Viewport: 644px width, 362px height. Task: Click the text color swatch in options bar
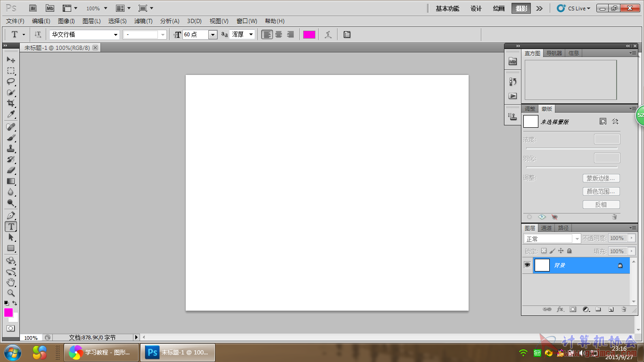pyautogui.click(x=309, y=34)
